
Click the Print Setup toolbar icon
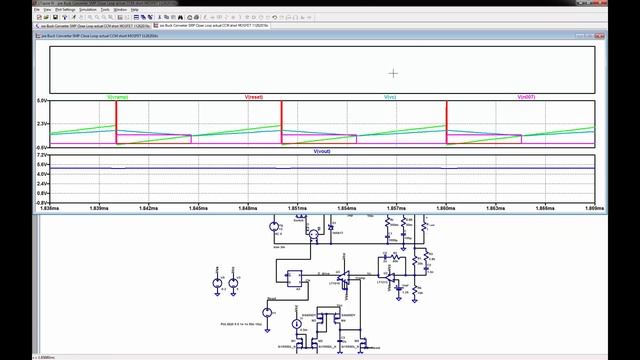coord(189,17)
